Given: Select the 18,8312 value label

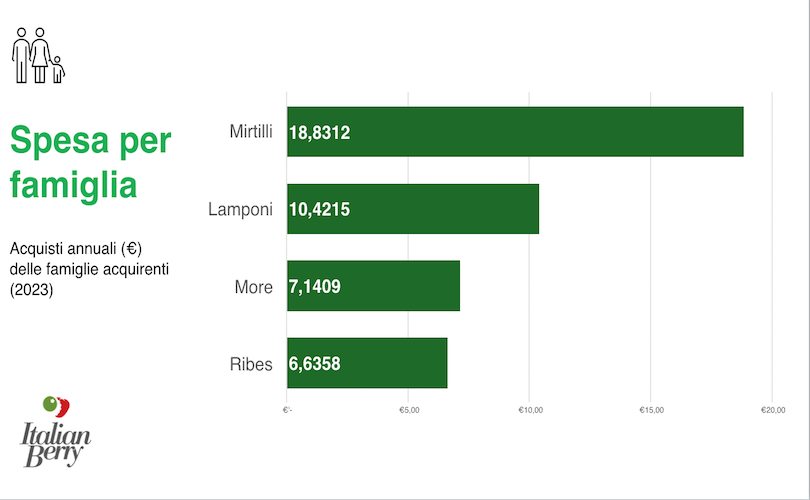Looking at the screenshot, I should 319,132.
